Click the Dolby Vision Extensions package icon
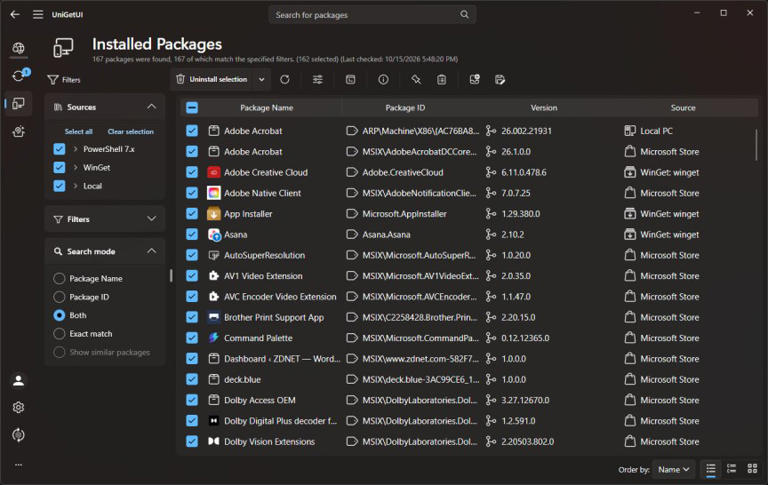The width and height of the screenshot is (768, 485). coord(214,441)
